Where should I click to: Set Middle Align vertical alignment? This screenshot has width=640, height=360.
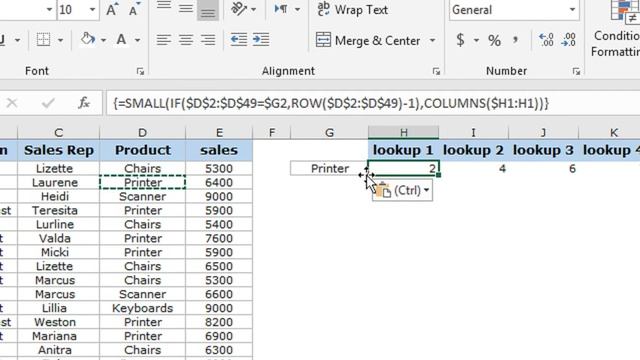(186, 8)
